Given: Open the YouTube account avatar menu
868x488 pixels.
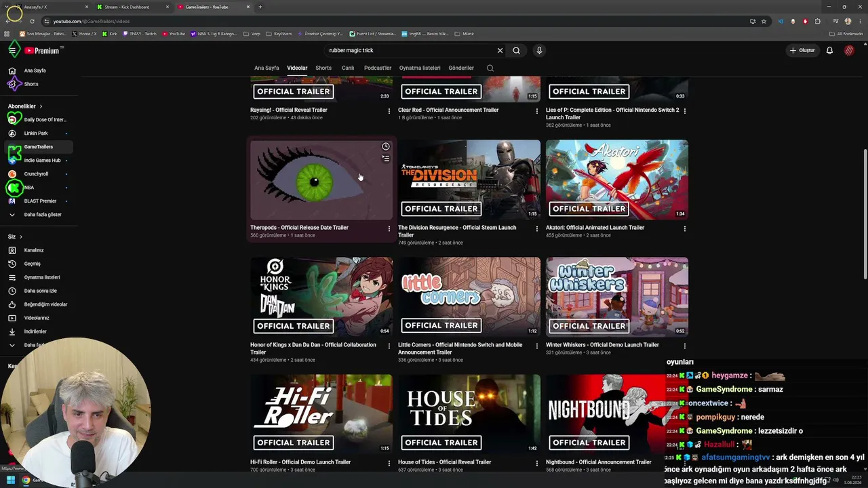Looking at the screenshot, I should pyautogui.click(x=849, y=50).
